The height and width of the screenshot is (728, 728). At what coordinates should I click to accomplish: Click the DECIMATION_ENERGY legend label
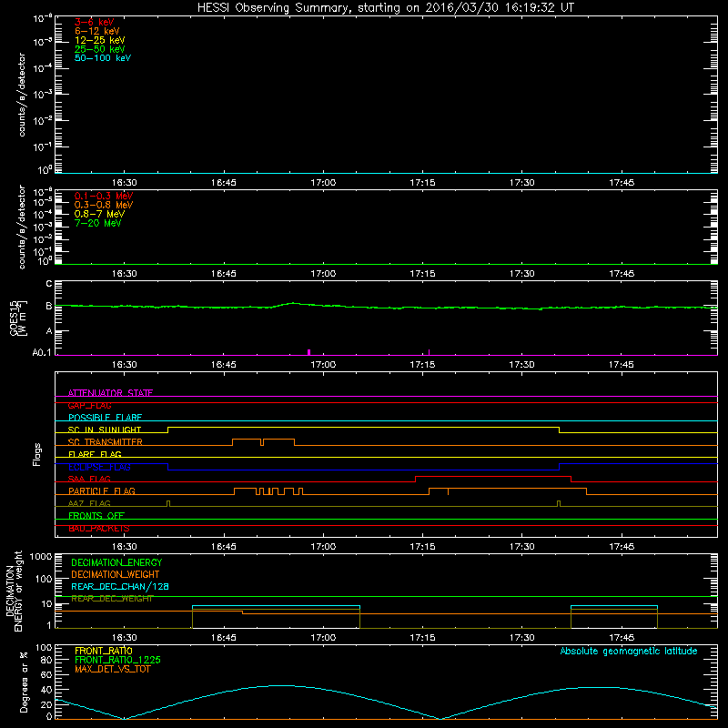(116, 562)
